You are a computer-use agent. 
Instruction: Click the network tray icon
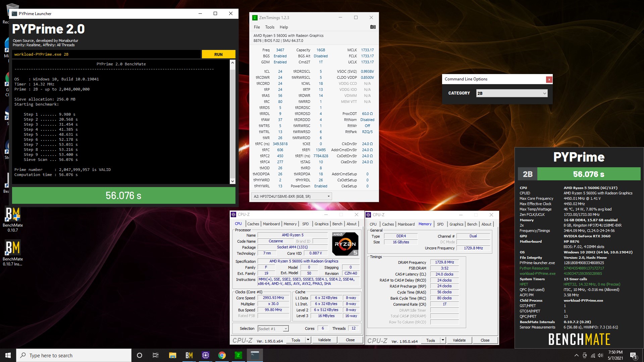pos(593,355)
